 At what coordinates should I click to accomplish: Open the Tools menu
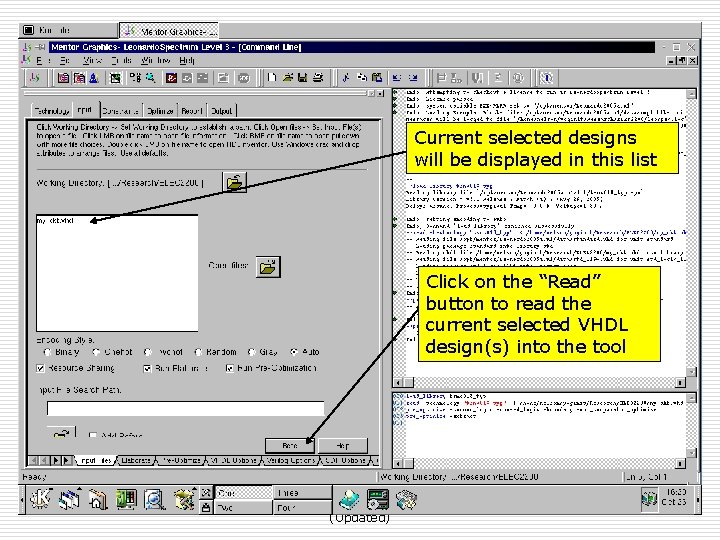[x=121, y=61]
